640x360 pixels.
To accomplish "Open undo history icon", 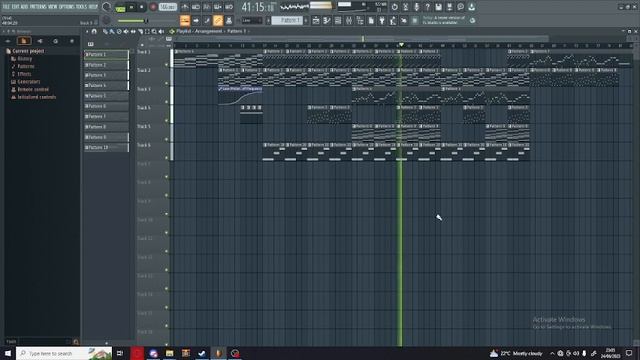I will point(395,7).
